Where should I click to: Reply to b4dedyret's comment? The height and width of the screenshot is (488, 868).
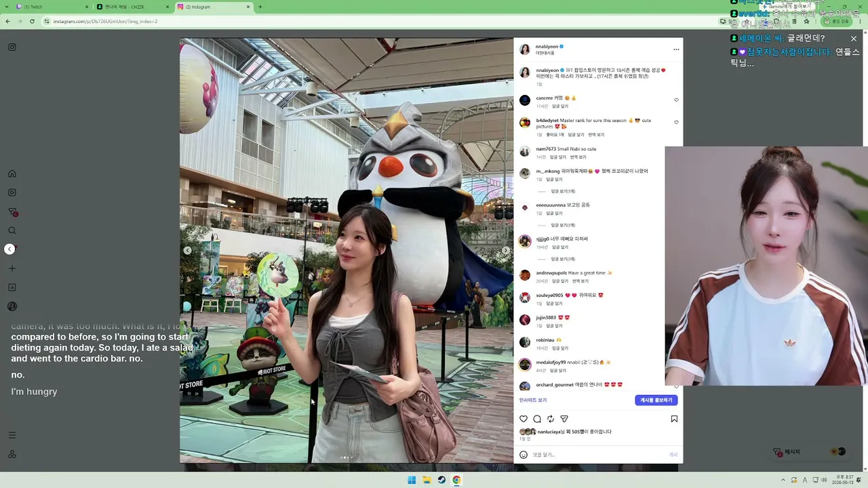coord(576,135)
